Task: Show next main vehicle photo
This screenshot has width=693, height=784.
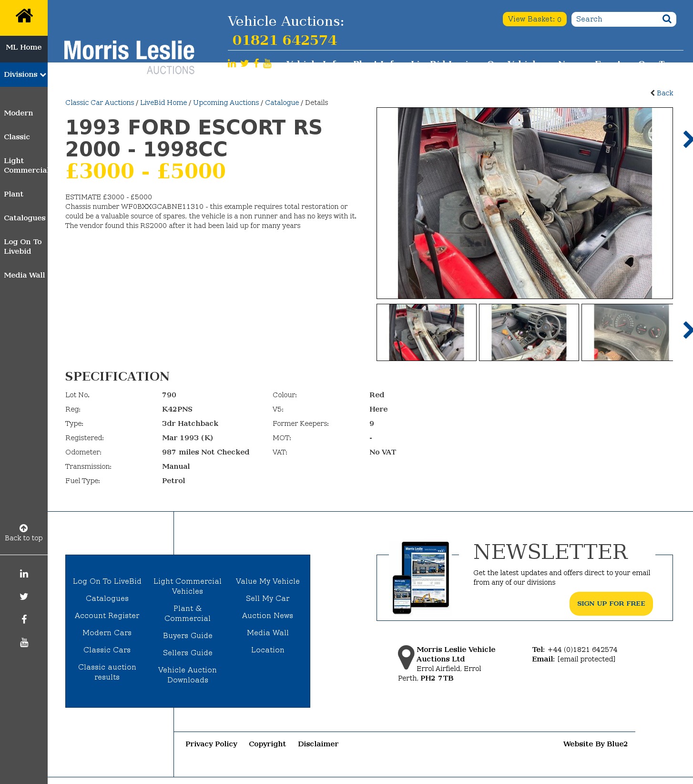Action: (687, 139)
